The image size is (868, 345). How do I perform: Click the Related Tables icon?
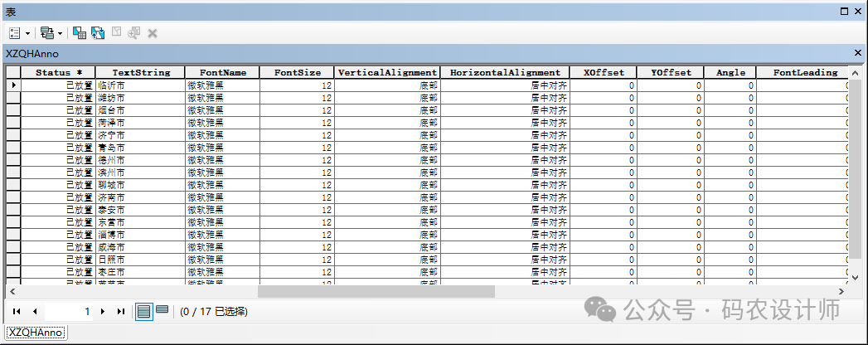click(x=46, y=33)
